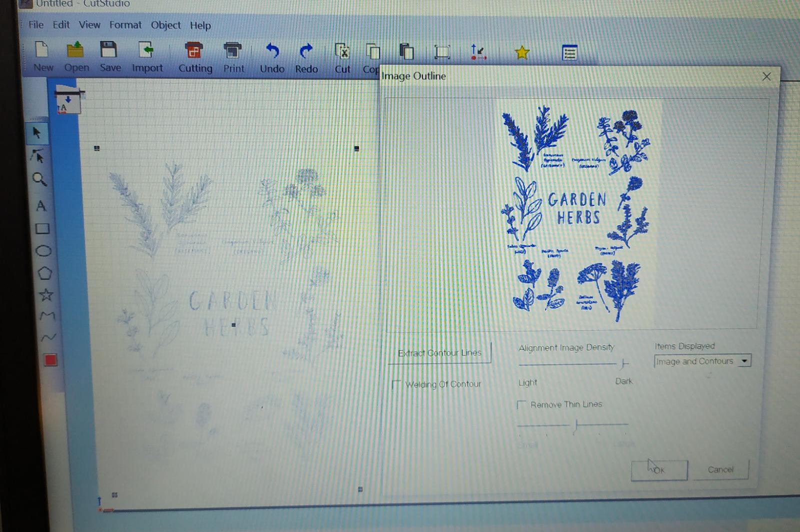Click the Paste clipboard icon in the toolbar
The height and width of the screenshot is (532, 800).
pyautogui.click(x=406, y=51)
